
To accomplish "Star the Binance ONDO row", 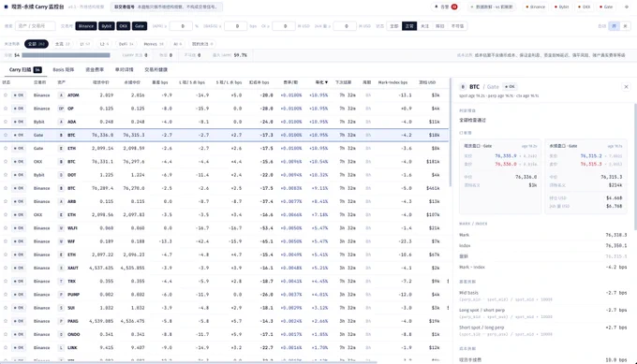I will (x=6, y=334).
